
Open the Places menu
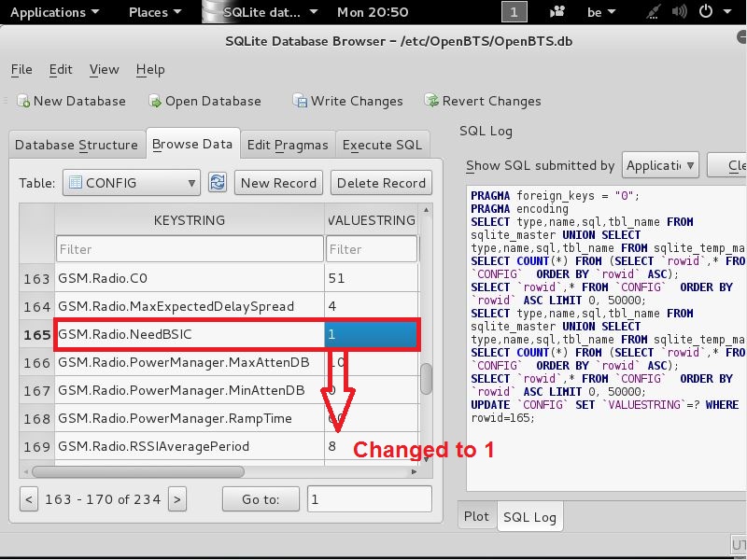[x=155, y=12]
